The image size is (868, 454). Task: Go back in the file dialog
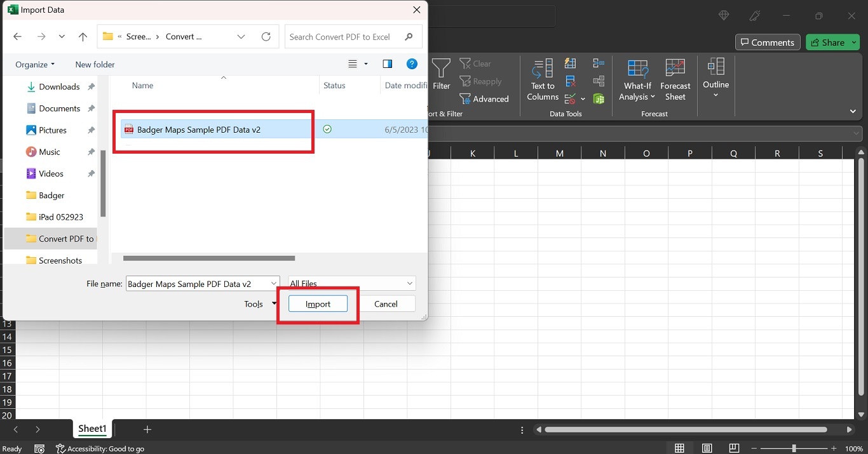tap(17, 37)
